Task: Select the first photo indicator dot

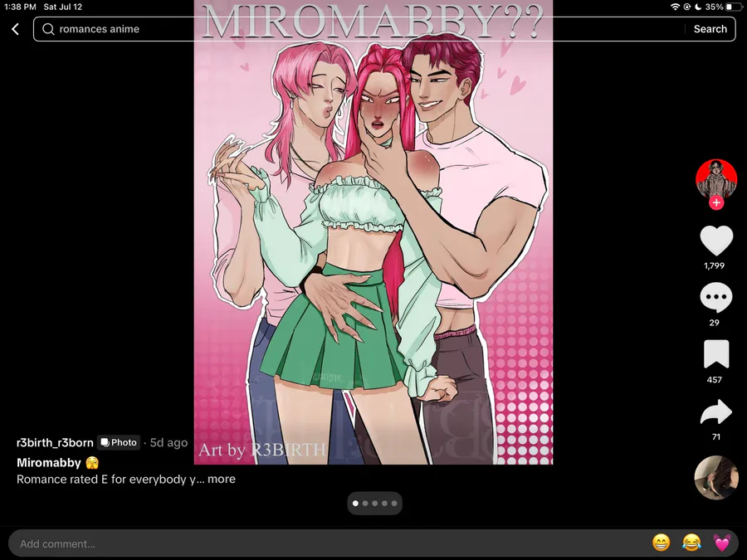Action: pos(355,504)
